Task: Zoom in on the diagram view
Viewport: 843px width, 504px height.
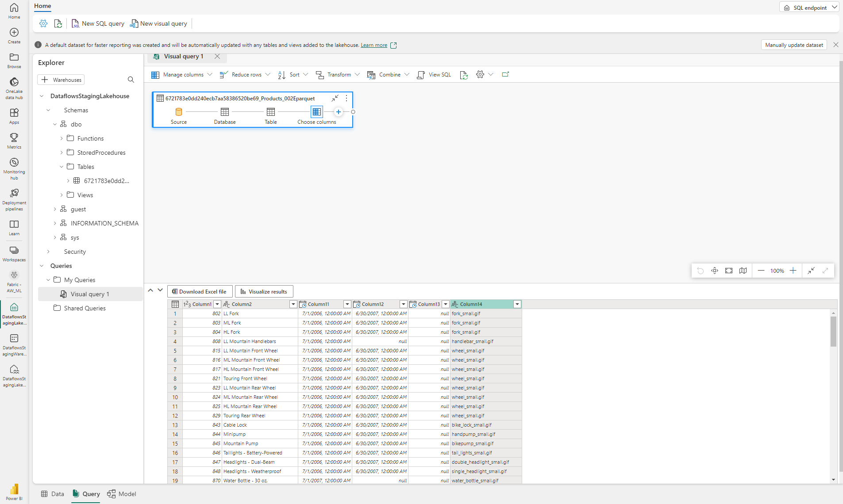Action: coord(793,271)
